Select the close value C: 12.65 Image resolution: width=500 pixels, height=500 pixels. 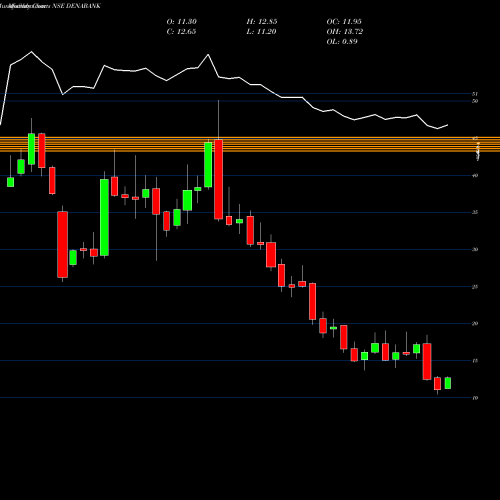[x=181, y=32]
